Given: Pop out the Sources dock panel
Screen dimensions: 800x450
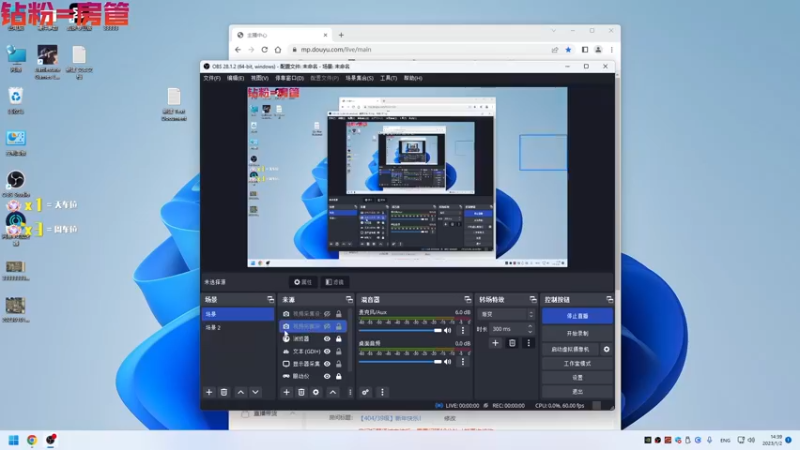Looking at the screenshot, I should [349, 299].
